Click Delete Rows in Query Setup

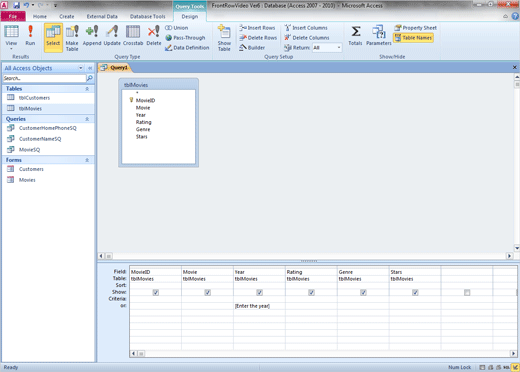point(258,38)
